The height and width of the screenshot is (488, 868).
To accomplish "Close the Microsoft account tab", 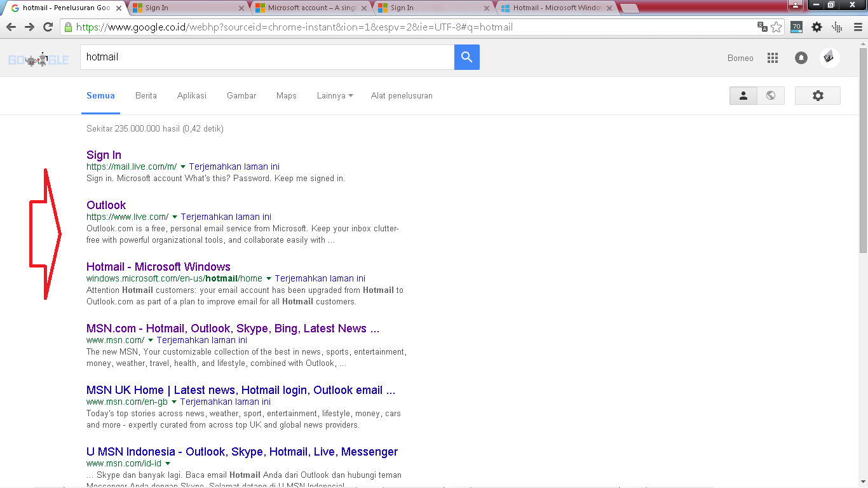I will tap(365, 8).
